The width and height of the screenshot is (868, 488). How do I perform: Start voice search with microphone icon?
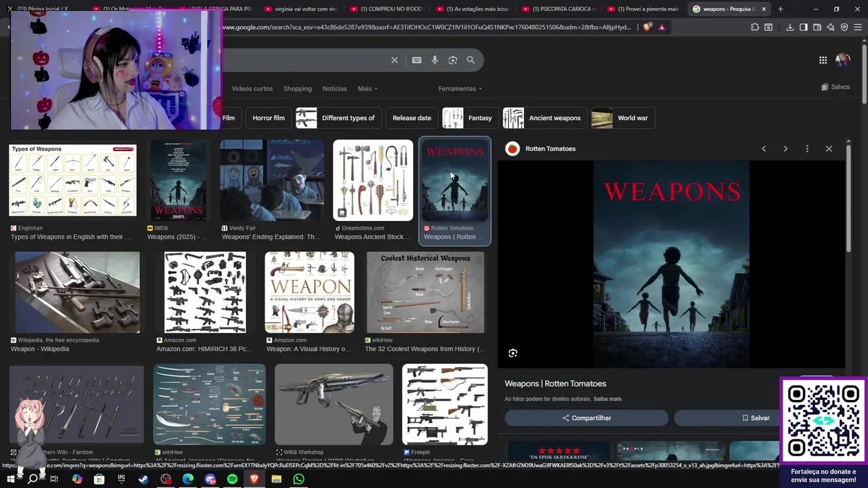435,60
